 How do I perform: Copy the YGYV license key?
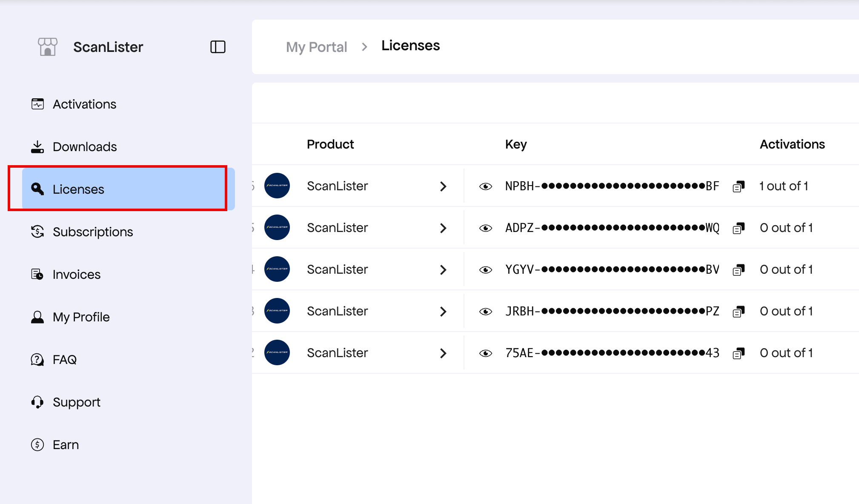click(739, 270)
